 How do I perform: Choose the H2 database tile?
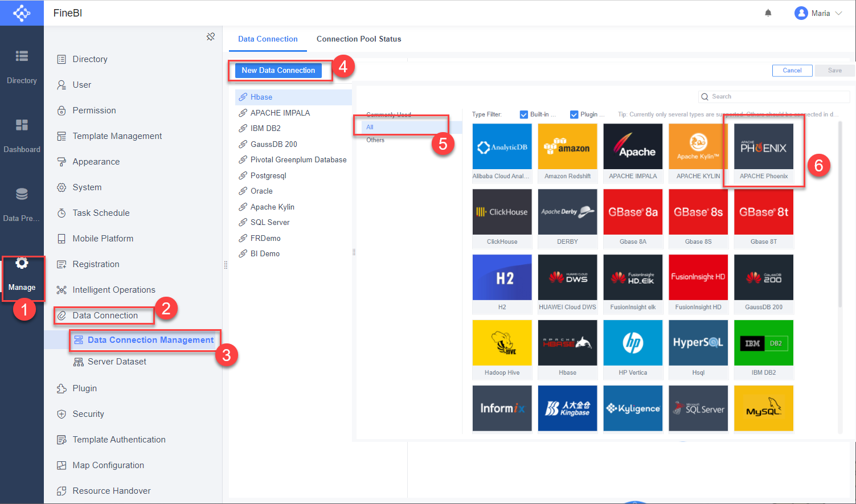(502, 284)
